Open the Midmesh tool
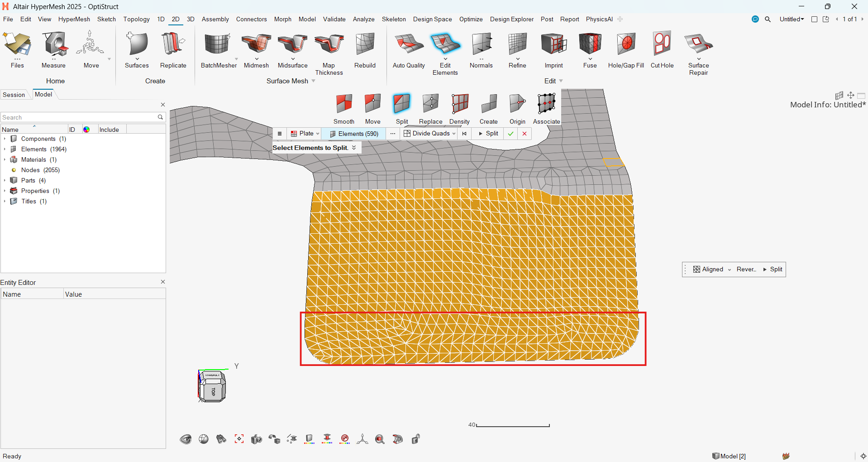This screenshot has width=868, height=462. tap(256, 50)
